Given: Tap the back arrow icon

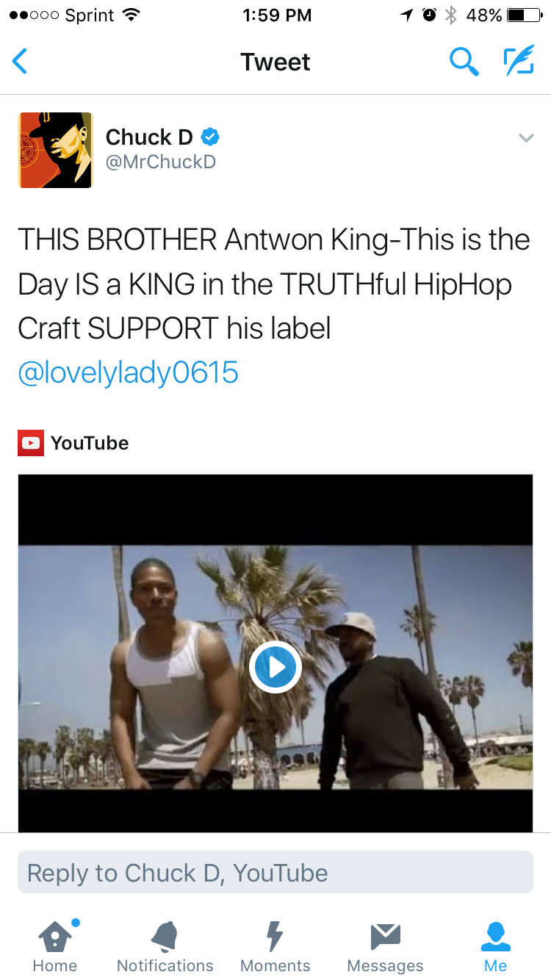Looking at the screenshot, I should [x=20, y=62].
